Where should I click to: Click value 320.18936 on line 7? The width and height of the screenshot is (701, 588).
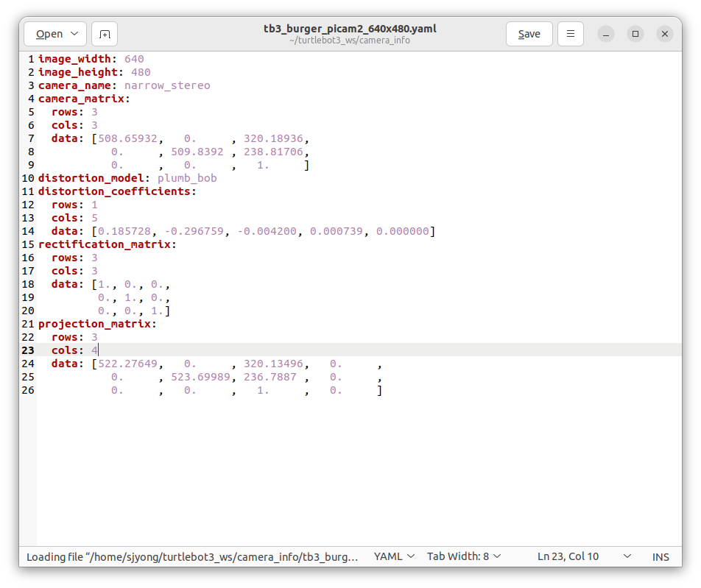pyautogui.click(x=273, y=138)
